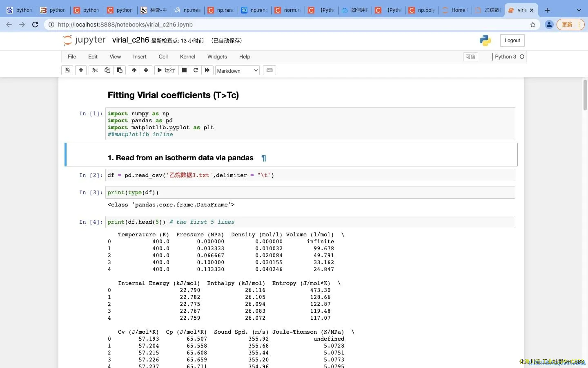Click the site info icon in address bar

click(51, 25)
